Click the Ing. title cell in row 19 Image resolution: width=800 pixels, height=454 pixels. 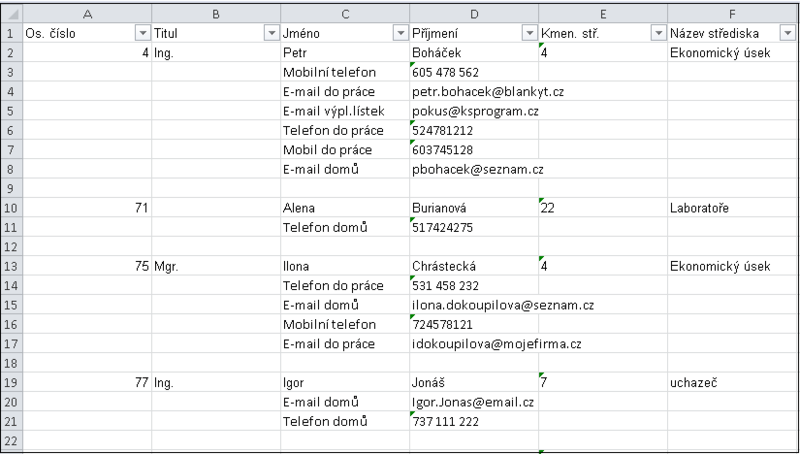coord(216,382)
